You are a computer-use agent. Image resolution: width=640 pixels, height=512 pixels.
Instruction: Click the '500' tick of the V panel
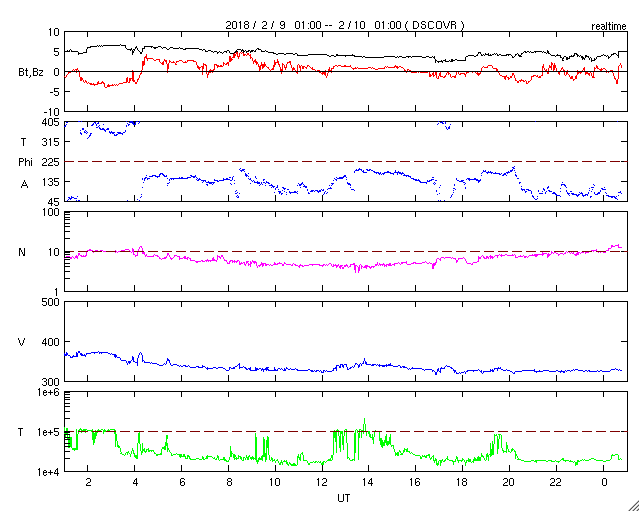52,302
